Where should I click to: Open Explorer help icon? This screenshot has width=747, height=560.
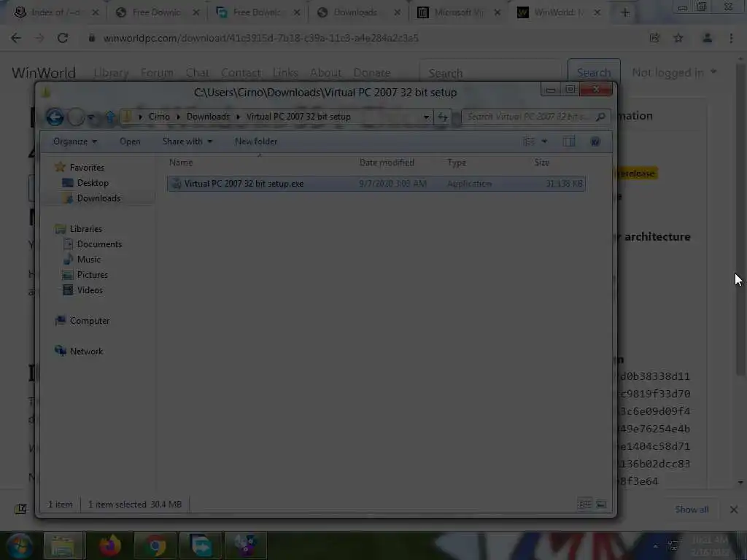click(x=595, y=141)
